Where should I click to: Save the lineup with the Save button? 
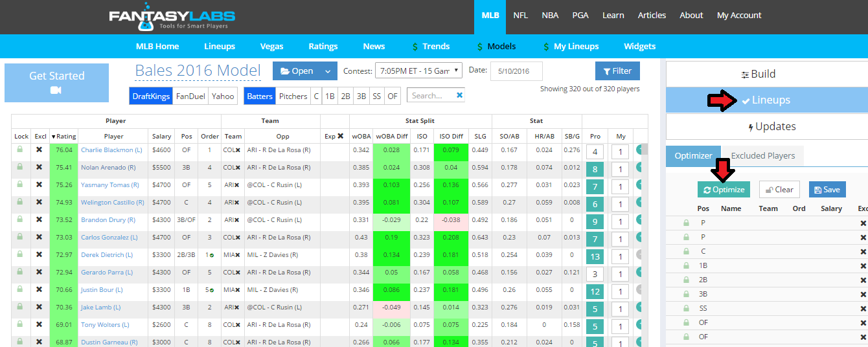827,190
